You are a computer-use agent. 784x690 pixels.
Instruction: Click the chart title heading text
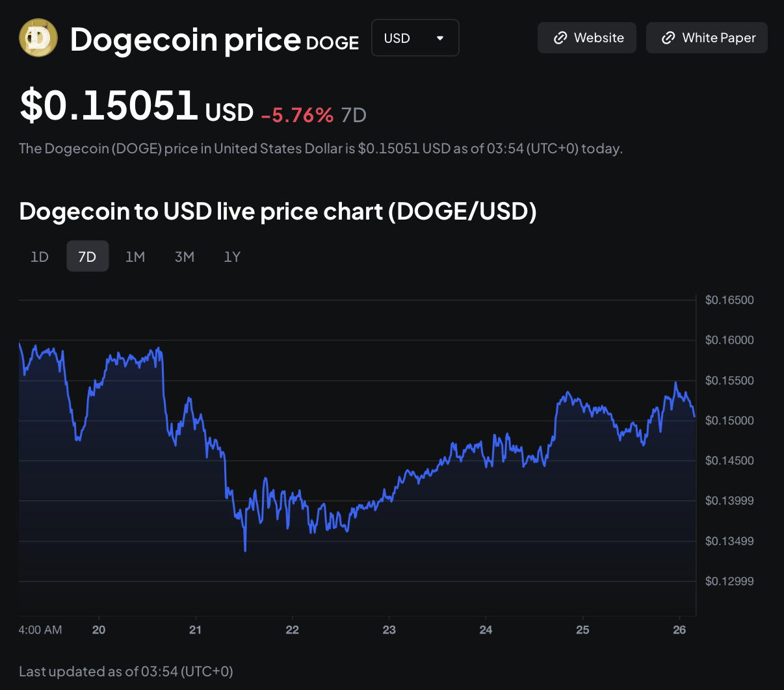278,212
